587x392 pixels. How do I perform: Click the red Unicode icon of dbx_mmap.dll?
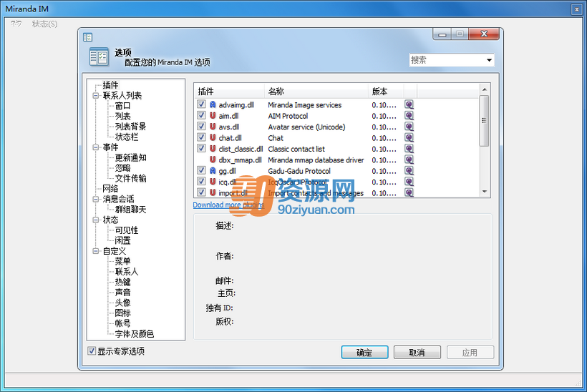[213, 160]
